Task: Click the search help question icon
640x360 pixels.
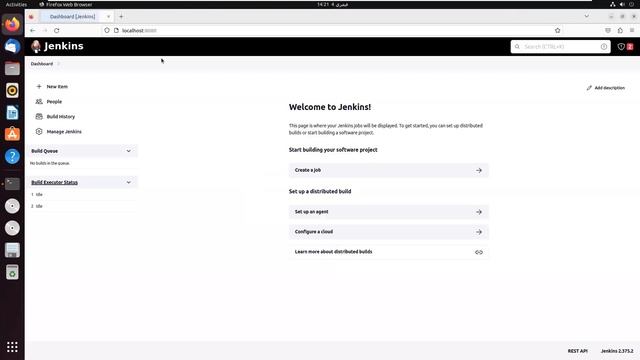Action: point(604,47)
